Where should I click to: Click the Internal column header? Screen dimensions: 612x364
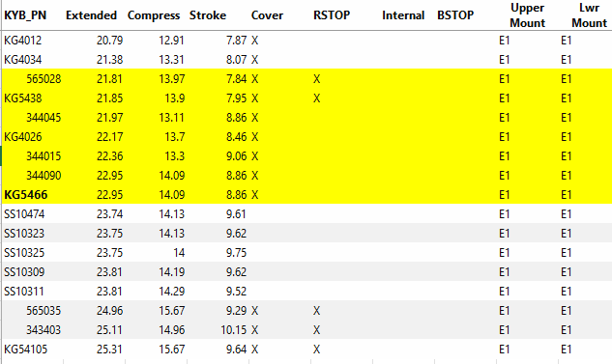point(403,15)
